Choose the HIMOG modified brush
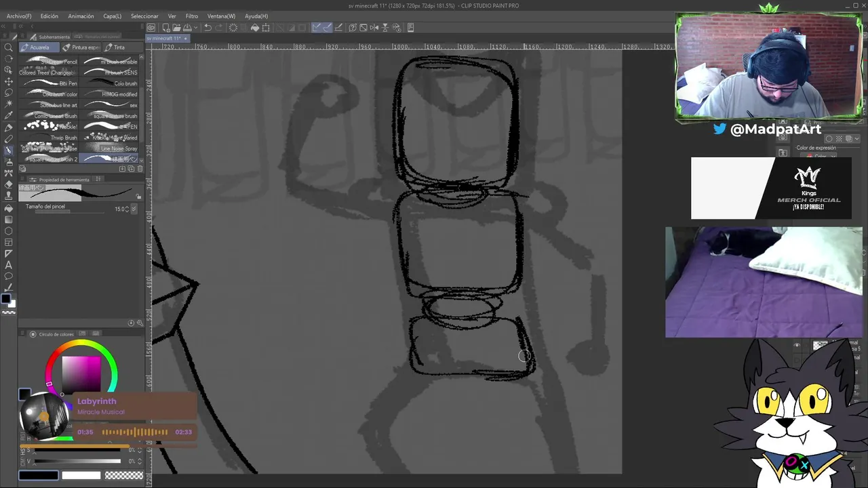Viewport: 868px width, 488px height. [108, 94]
